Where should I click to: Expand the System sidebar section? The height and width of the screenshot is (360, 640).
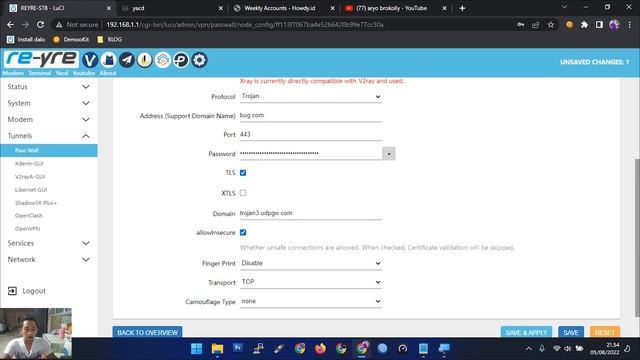click(x=49, y=103)
